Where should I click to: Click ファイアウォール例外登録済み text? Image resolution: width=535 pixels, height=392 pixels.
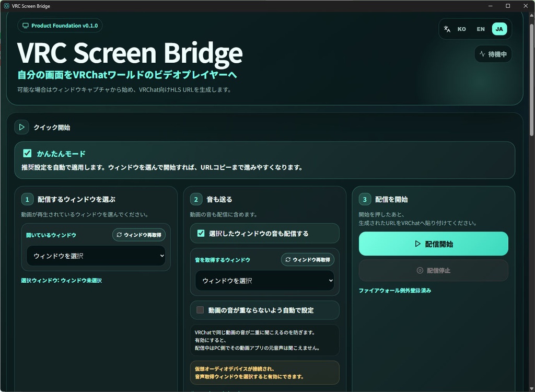click(395, 291)
